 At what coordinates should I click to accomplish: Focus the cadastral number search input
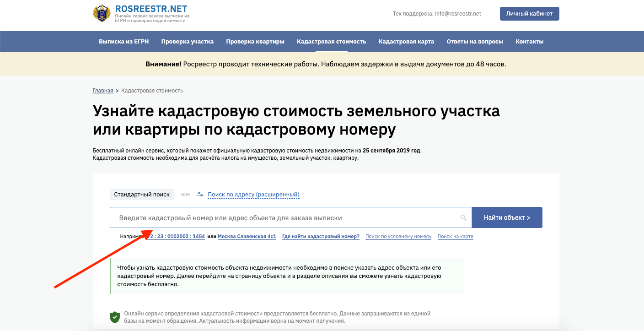pyautogui.click(x=290, y=217)
